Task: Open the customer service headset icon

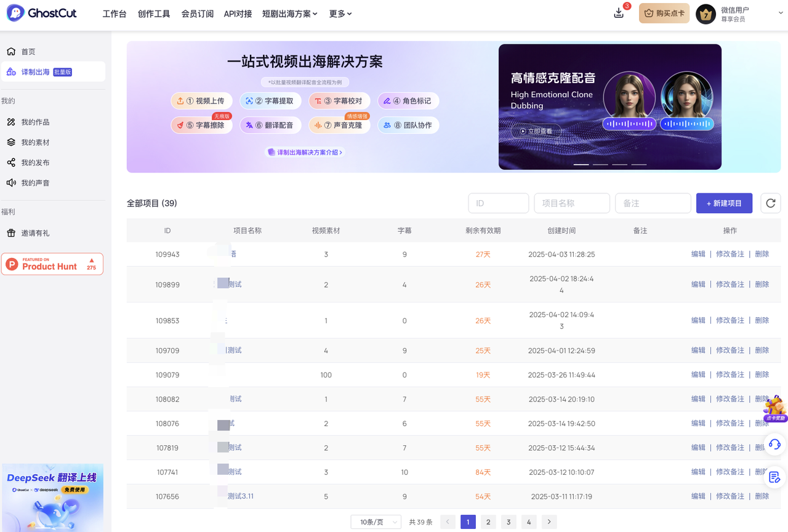Action: 774,444
